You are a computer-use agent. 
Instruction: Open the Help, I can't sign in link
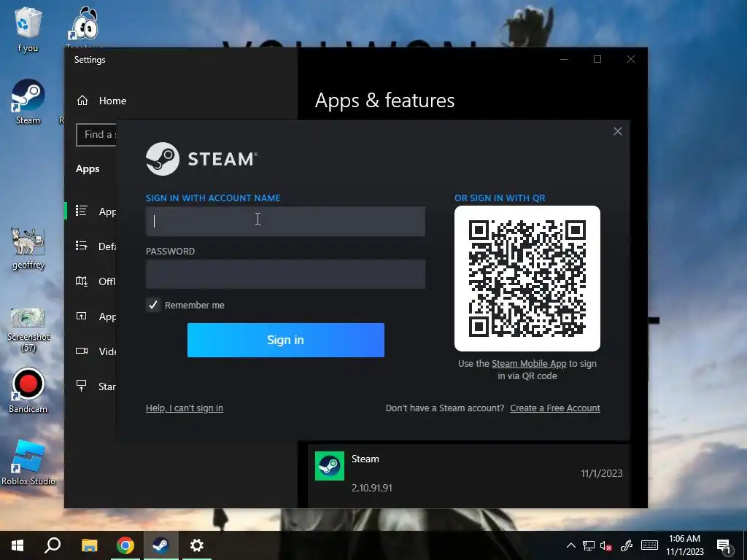pyautogui.click(x=185, y=408)
